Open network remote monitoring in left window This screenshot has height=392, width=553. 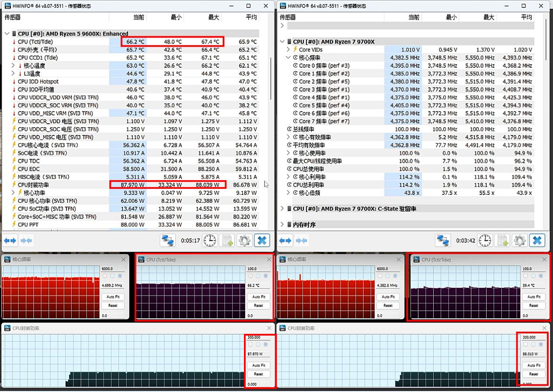[x=168, y=240]
